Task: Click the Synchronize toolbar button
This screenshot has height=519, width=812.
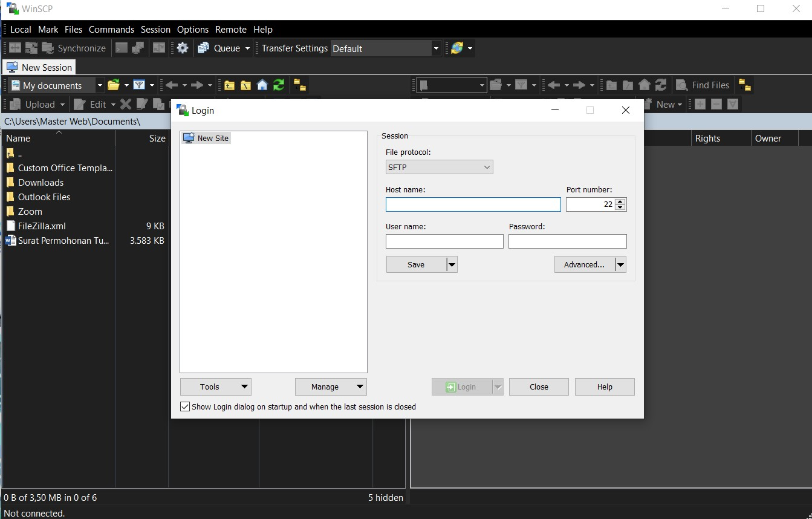Action: [x=73, y=48]
